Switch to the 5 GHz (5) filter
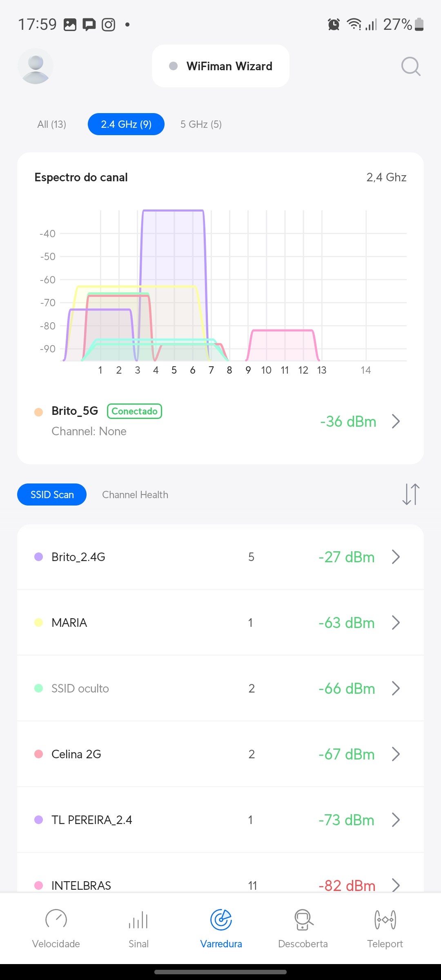 pyautogui.click(x=201, y=124)
